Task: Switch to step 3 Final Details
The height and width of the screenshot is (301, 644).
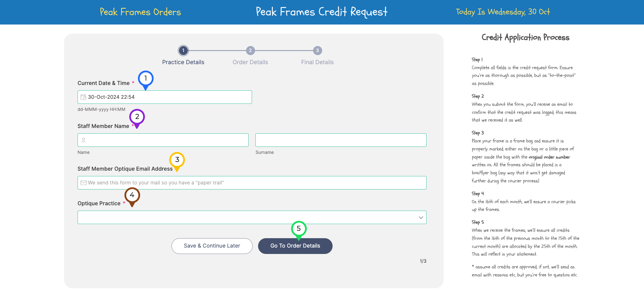Action: point(317,51)
